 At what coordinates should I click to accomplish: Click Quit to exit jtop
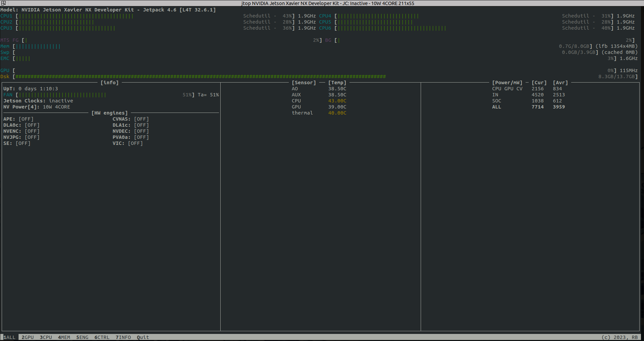click(x=143, y=337)
